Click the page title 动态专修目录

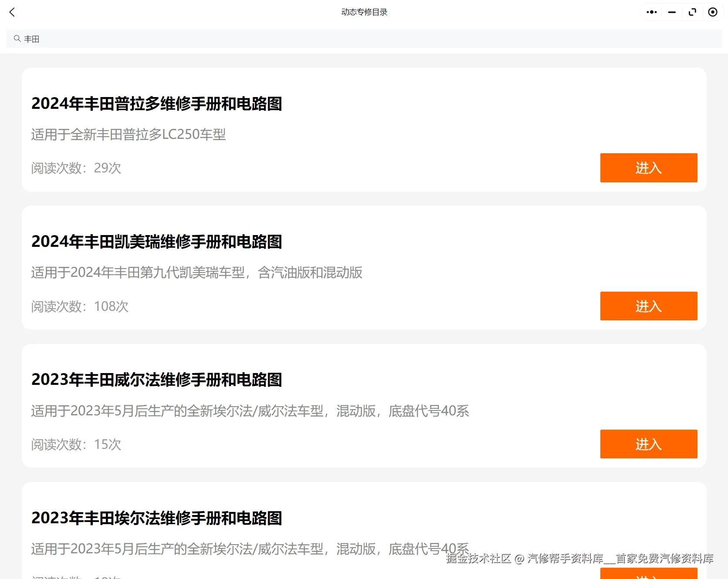[x=364, y=12]
